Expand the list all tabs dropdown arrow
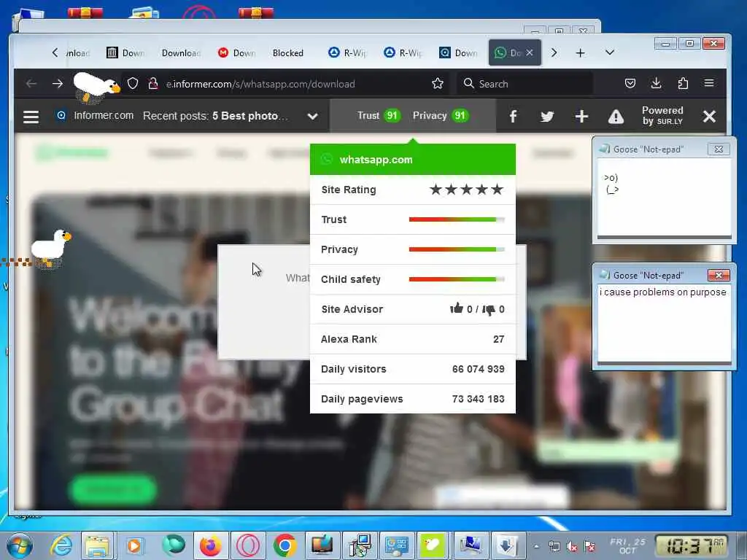Image resolution: width=747 pixels, height=560 pixels. (x=609, y=52)
